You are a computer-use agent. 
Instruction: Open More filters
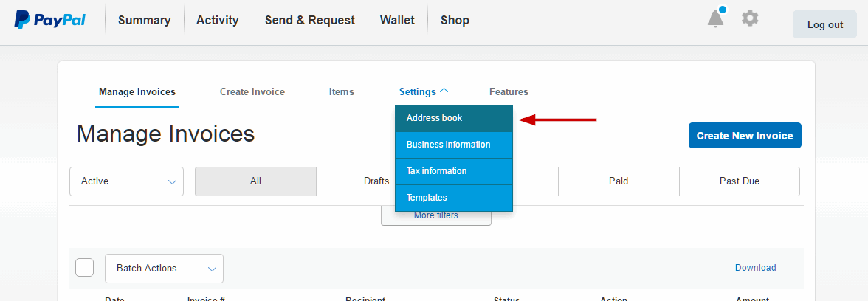pyautogui.click(x=436, y=215)
